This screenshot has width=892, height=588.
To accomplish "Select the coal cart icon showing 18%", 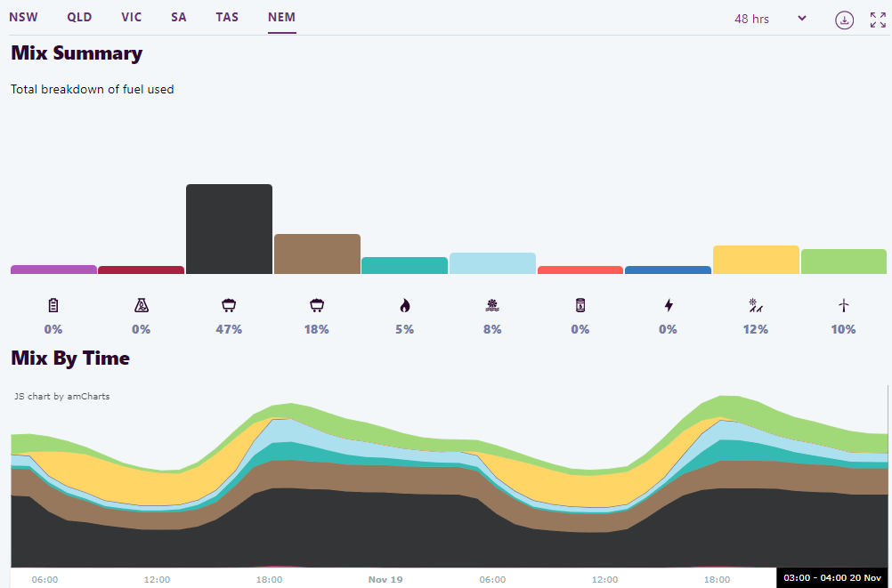I will click(317, 306).
